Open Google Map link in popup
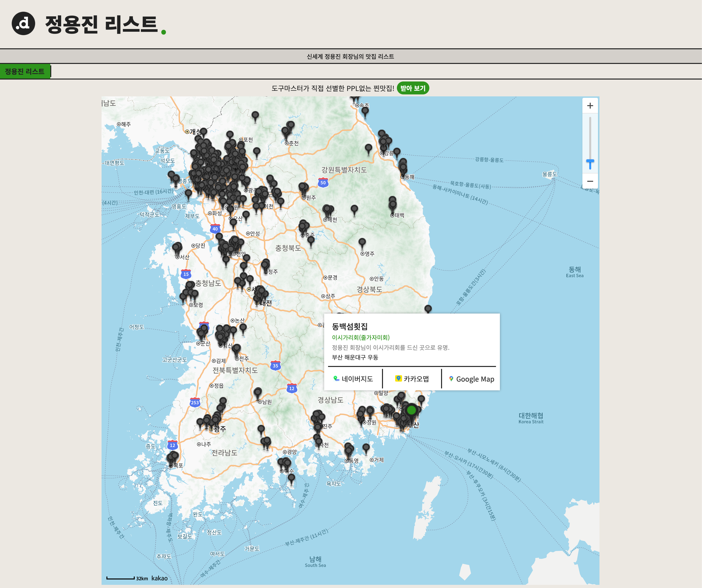The image size is (702, 588). tap(471, 379)
